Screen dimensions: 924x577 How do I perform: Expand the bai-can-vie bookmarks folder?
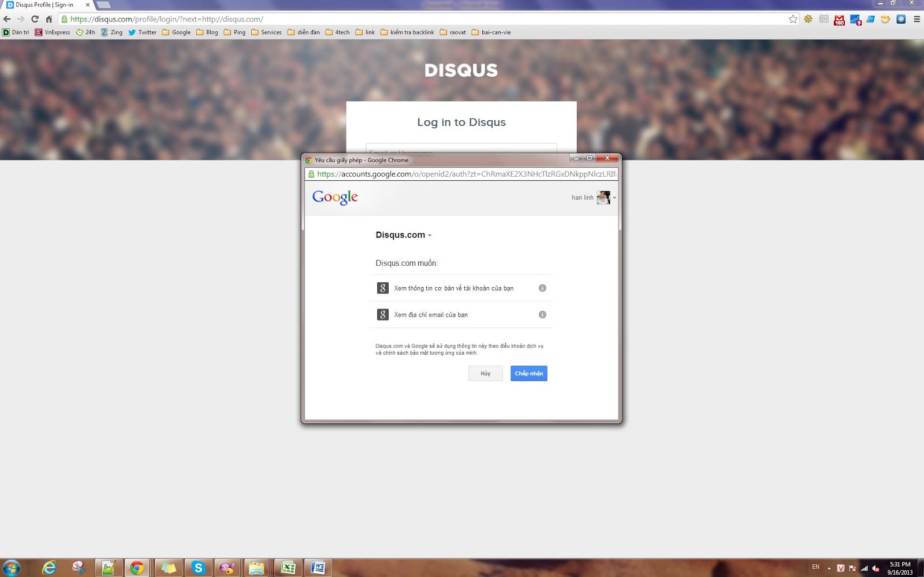click(x=491, y=32)
